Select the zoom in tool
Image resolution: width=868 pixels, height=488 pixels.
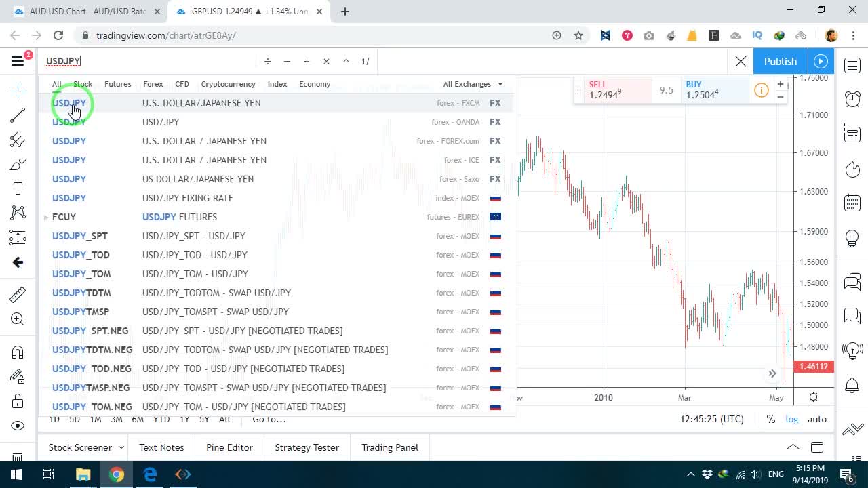(18, 319)
